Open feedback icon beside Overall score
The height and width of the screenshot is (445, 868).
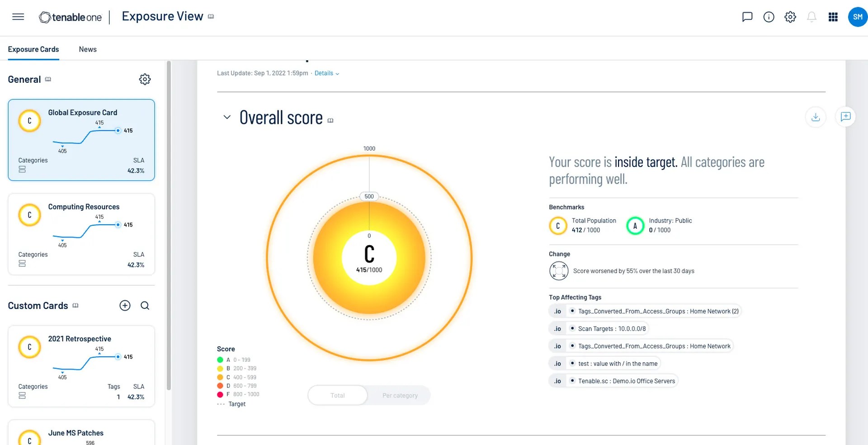[845, 117]
